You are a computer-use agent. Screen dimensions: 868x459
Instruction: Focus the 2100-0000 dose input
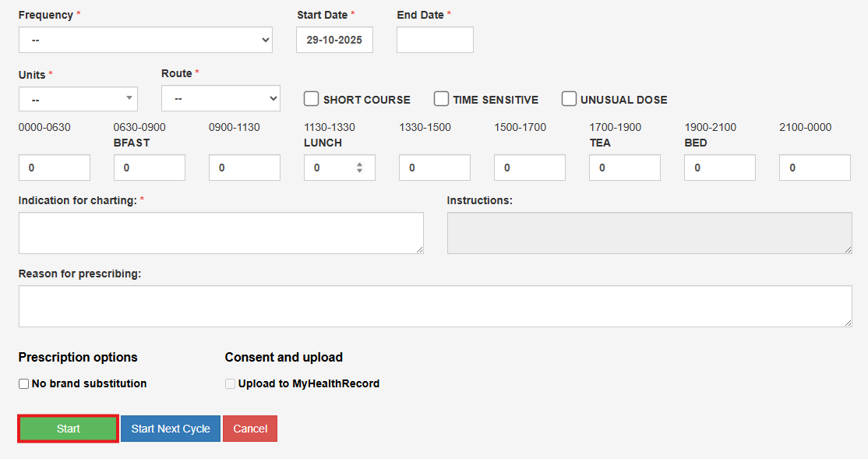click(x=815, y=168)
